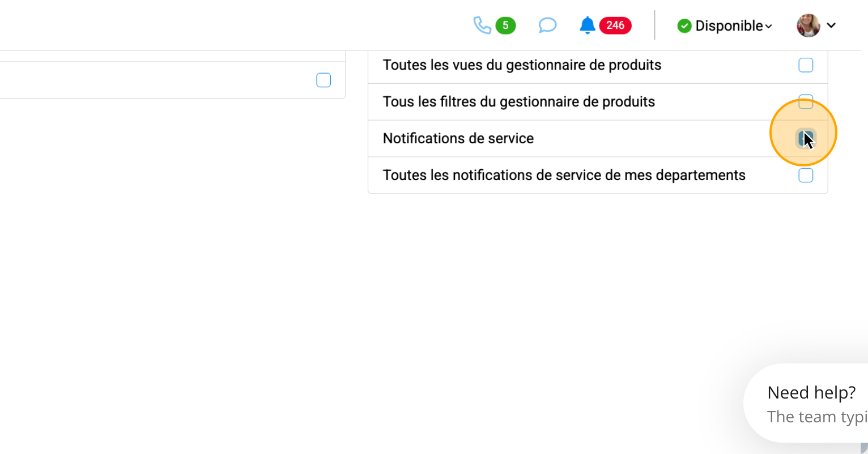Toggle the checkbox in the left panel
This screenshot has width=868, height=454.
point(324,80)
